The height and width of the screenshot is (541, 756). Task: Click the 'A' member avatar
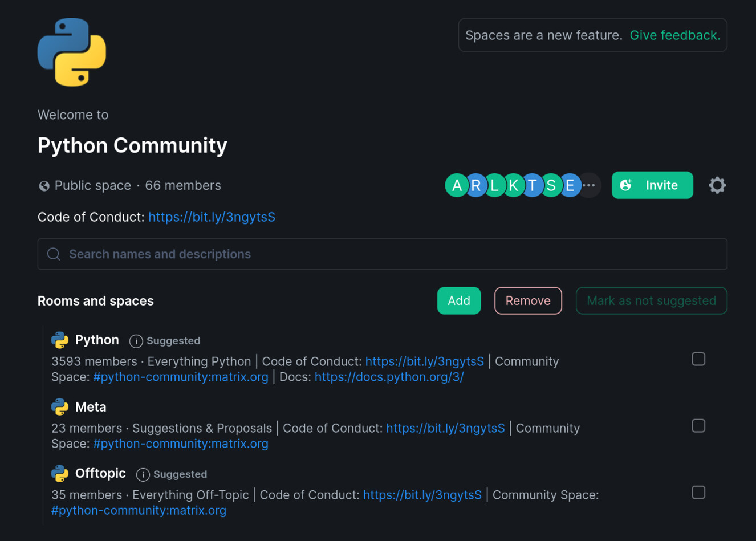click(x=456, y=185)
